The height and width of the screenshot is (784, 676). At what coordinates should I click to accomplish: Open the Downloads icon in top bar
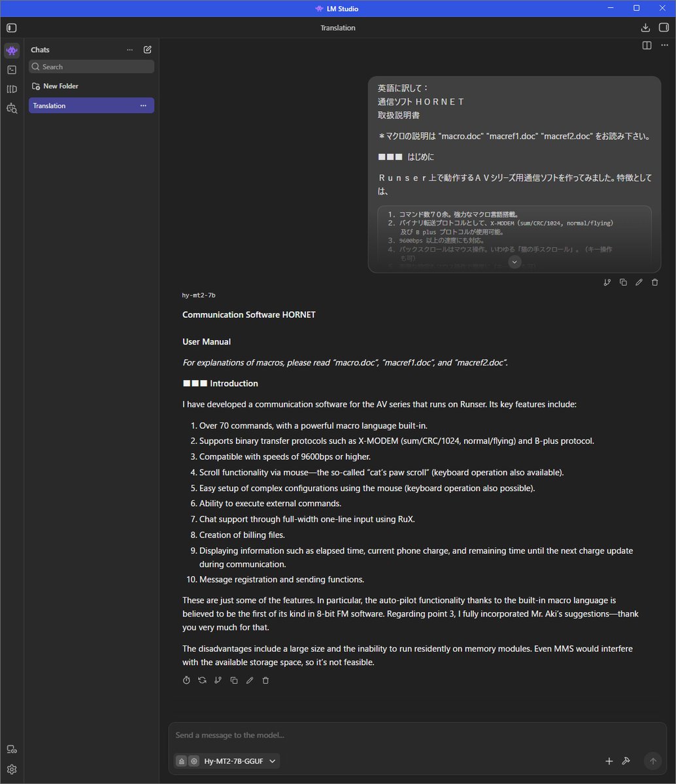[x=645, y=27]
